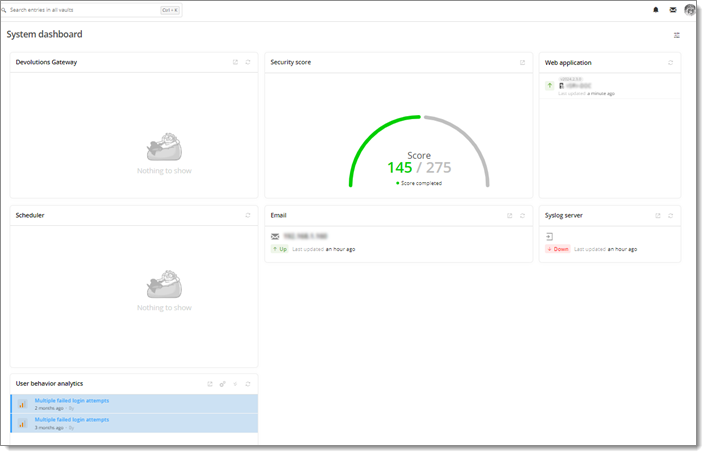Viewport: 707px width, 456px height.
Task: Open User behavior analytics external link icon
Action: click(x=210, y=384)
